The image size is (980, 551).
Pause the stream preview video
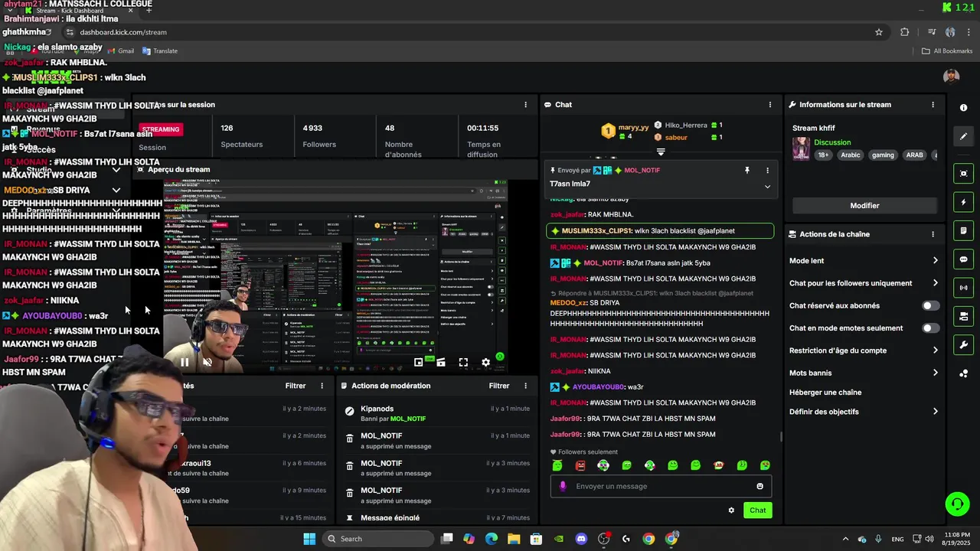click(x=185, y=363)
